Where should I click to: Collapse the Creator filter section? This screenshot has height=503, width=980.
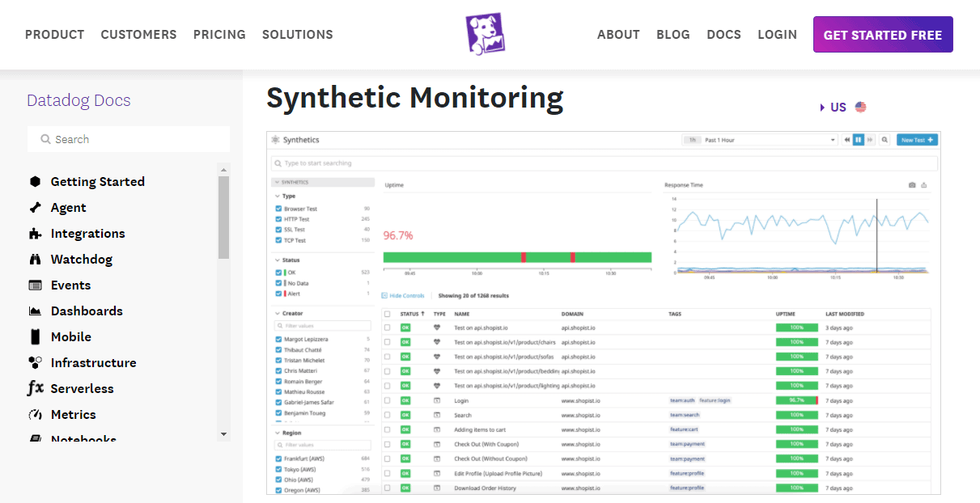(x=278, y=313)
